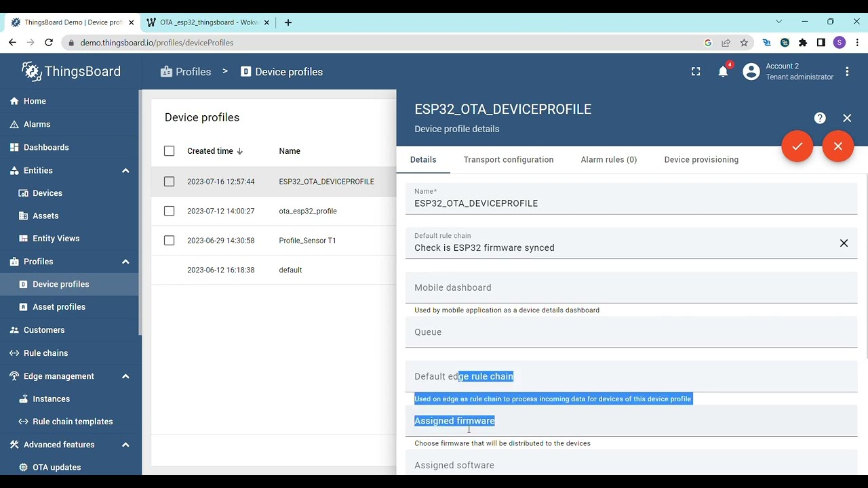Collapse the Entities section chevron
The height and width of the screenshot is (488, 868).
point(125,170)
